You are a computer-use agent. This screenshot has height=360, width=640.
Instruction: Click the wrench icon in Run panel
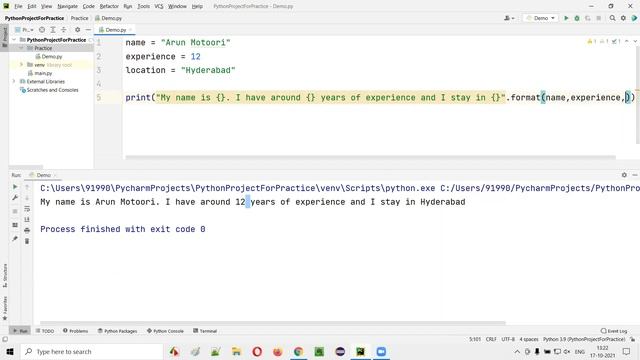click(15, 198)
